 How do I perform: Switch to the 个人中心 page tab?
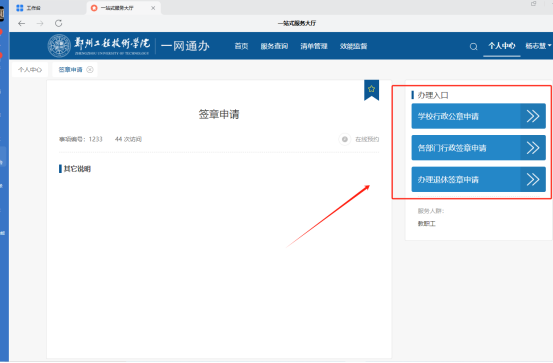pos(30,69)
